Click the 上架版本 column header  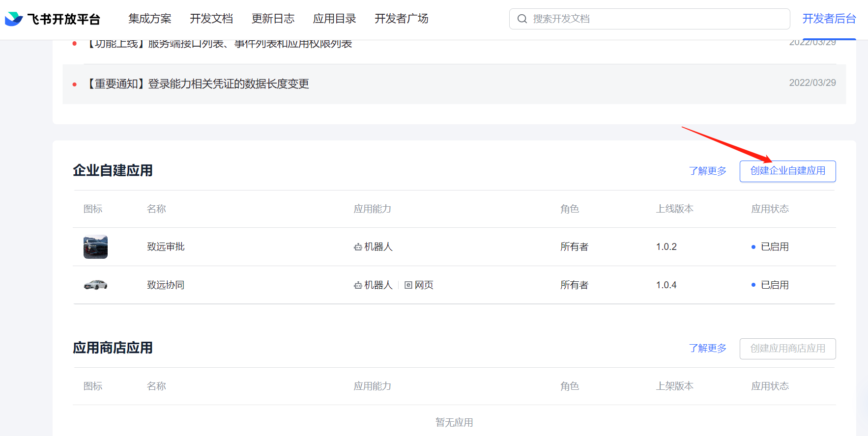click(674, 386)
